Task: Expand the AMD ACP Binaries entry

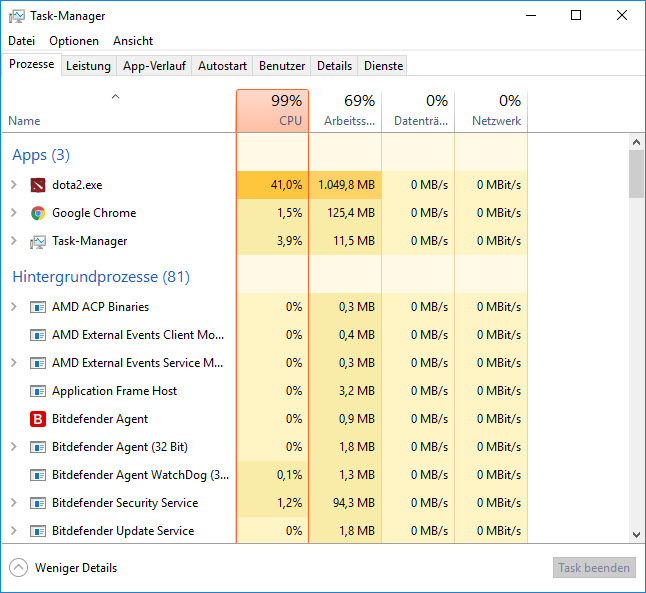Action: coord(14,307)
